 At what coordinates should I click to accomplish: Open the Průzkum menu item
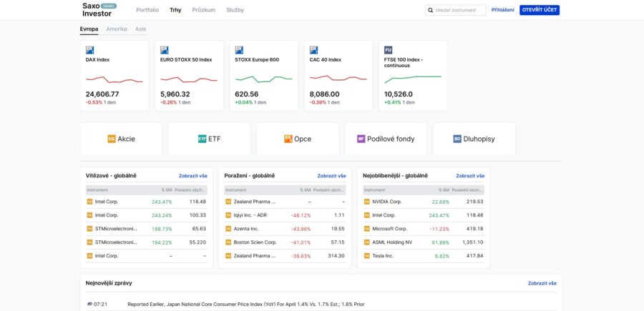tap(204, 10)
